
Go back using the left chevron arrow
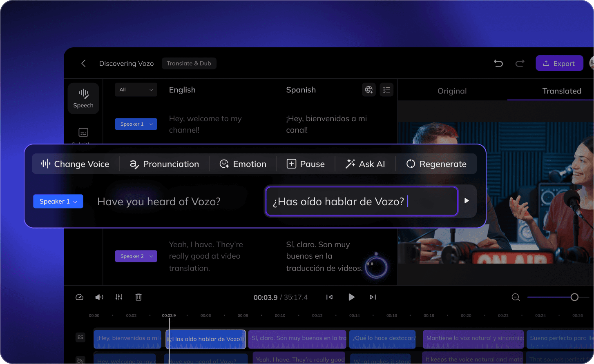(x=83, y=63)
